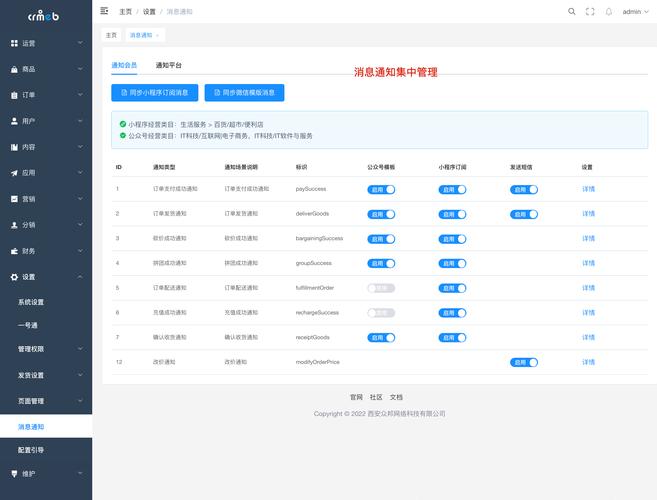Toggle 小程序订阅 switch for receiptGoods row
This screenshot has height=500, width=657.
coord(453,337)
